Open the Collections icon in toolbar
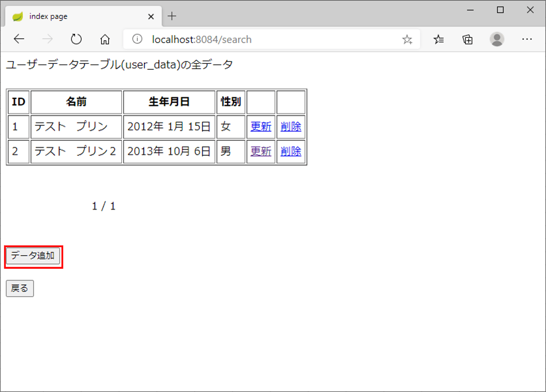546x392 pixels. pyautogui.click(x=468, y=39)
